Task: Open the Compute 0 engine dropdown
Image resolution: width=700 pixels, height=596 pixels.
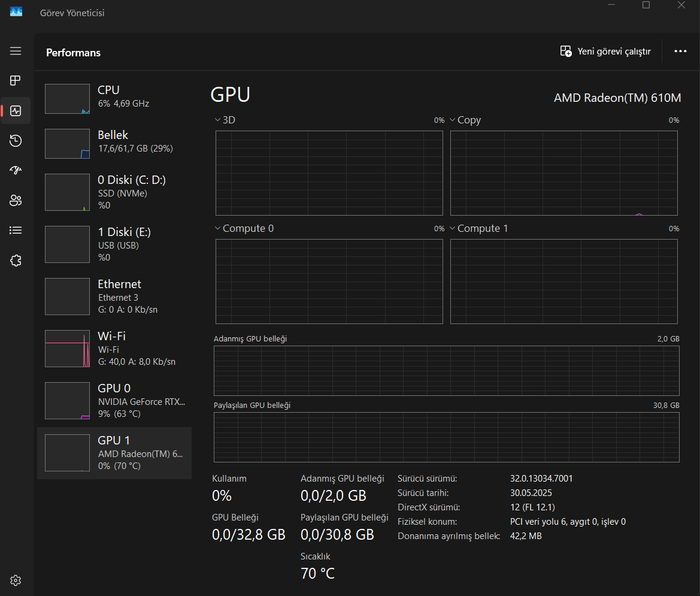Action: [244, 228]
